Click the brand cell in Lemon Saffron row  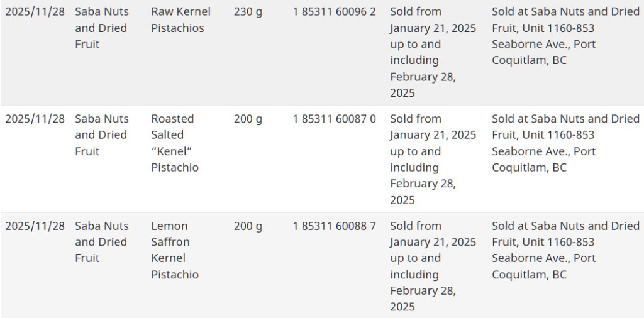point(101,242)
